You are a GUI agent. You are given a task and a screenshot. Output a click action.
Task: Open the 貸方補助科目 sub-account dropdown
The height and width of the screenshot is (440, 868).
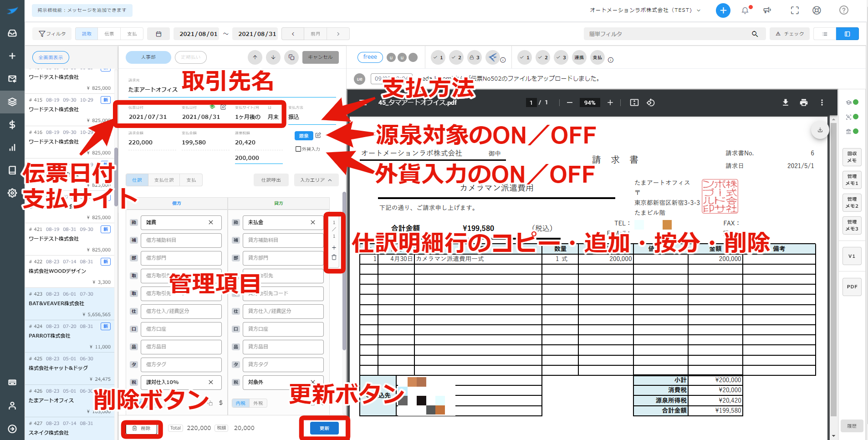[x=283, y=240]
